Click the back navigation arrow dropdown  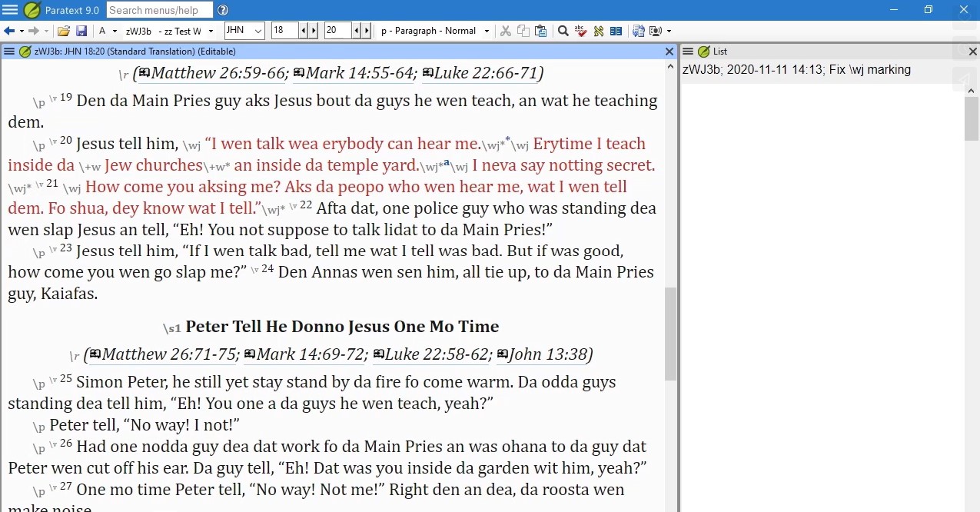click(22, 31)
